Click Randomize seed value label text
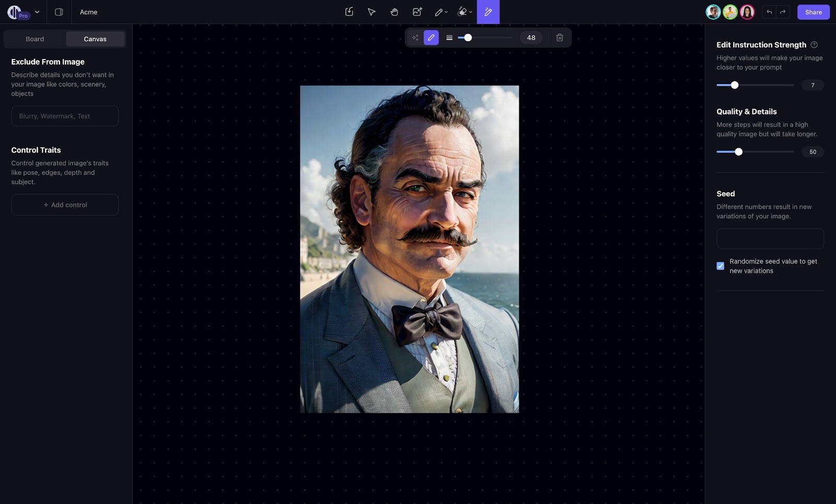Image resolution: width=836 pixels, height=504 pixels. click(x=773, y=266)
